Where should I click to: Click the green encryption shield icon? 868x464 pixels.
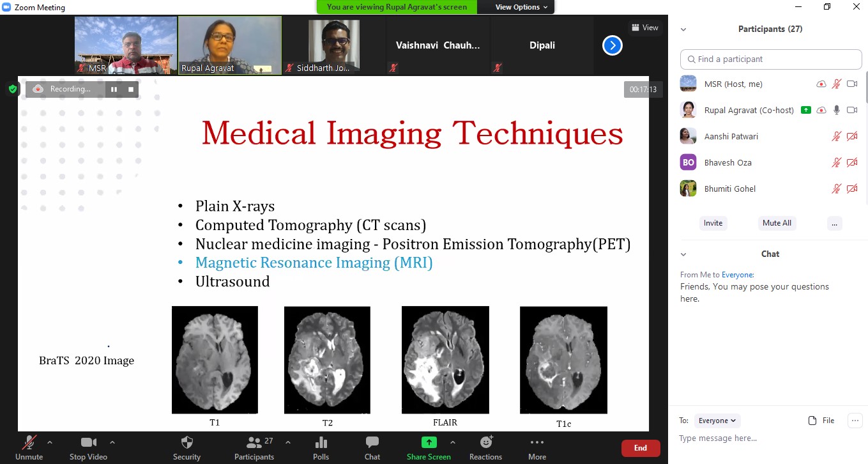click(x=13, y=89)
